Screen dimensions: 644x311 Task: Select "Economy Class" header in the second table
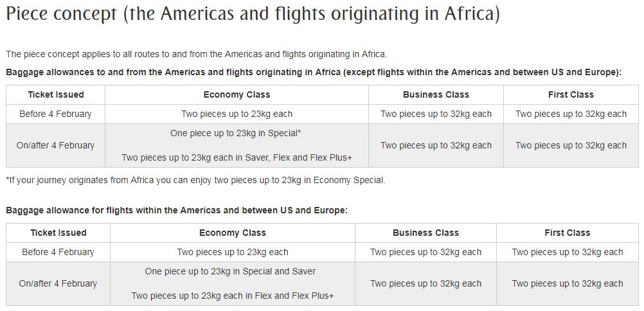(233, 233)
